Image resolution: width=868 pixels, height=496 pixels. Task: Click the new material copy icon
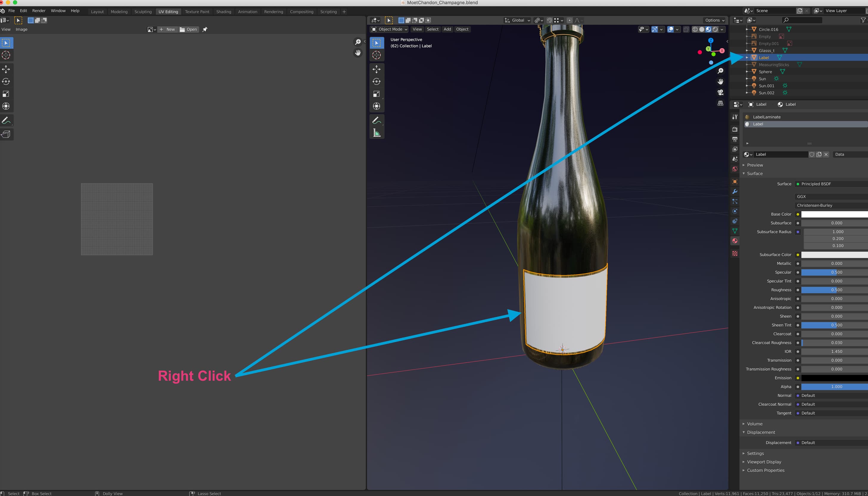point(819,154)
